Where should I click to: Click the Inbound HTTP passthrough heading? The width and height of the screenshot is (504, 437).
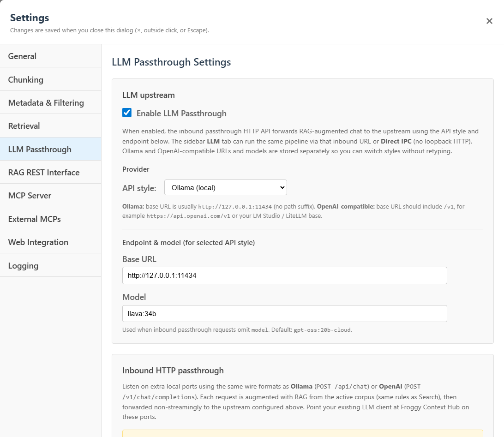173,371
